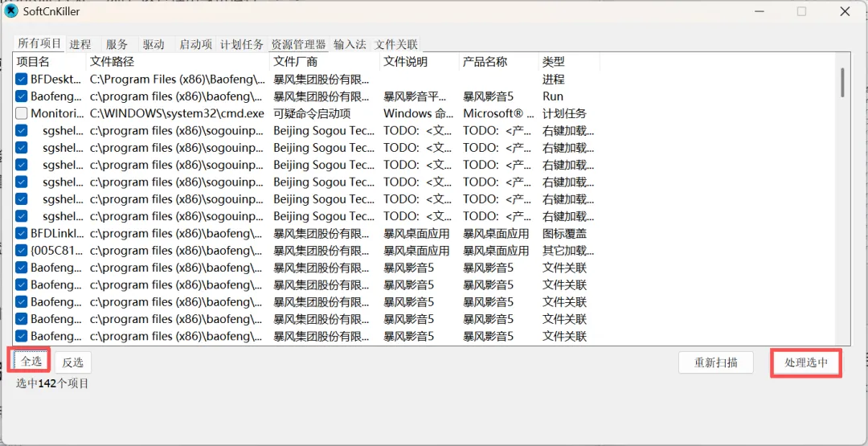Sort by the 类型 column header

coord(569,61)
